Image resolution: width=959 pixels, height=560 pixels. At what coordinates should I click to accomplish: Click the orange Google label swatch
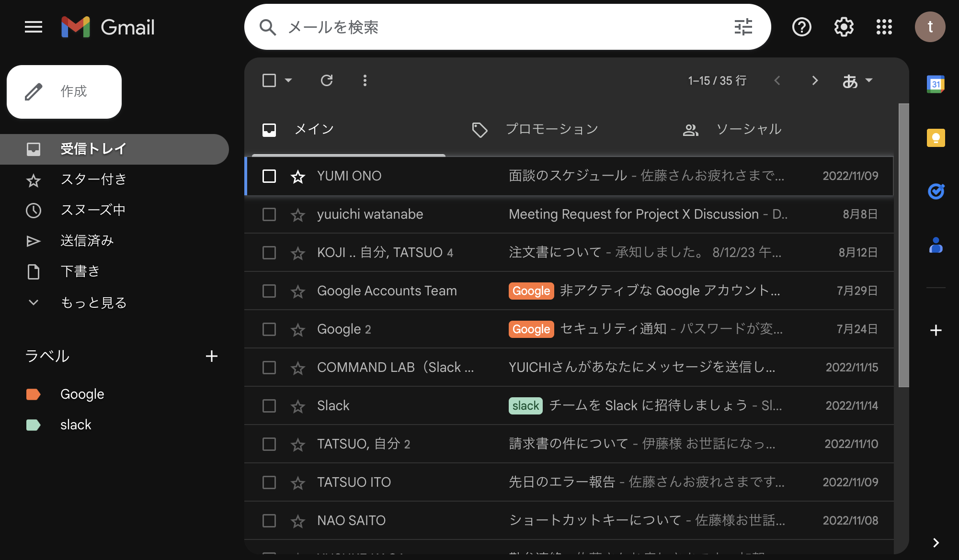pyautogui.click(x=33, y=394)
